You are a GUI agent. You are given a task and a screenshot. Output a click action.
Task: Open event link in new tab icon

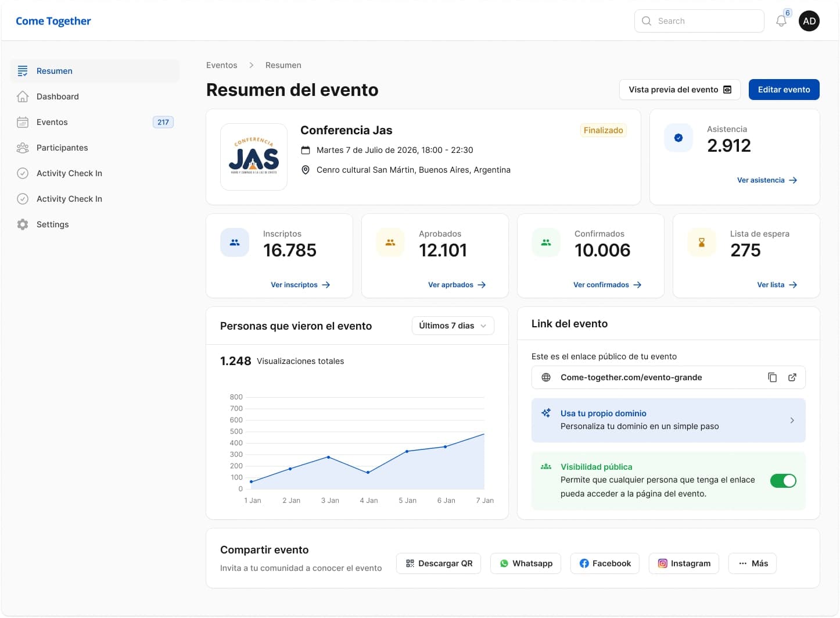pyautogui.click(x=792, y=377)
